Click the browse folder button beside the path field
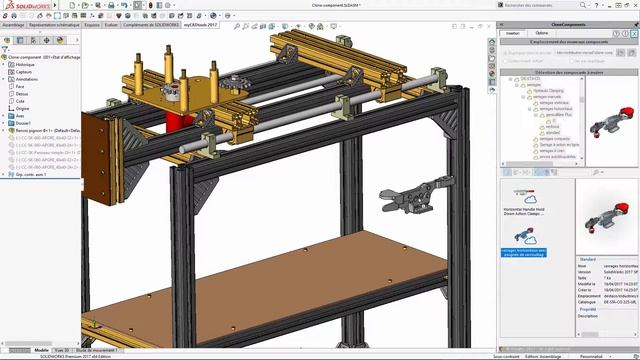 [620, 53]
